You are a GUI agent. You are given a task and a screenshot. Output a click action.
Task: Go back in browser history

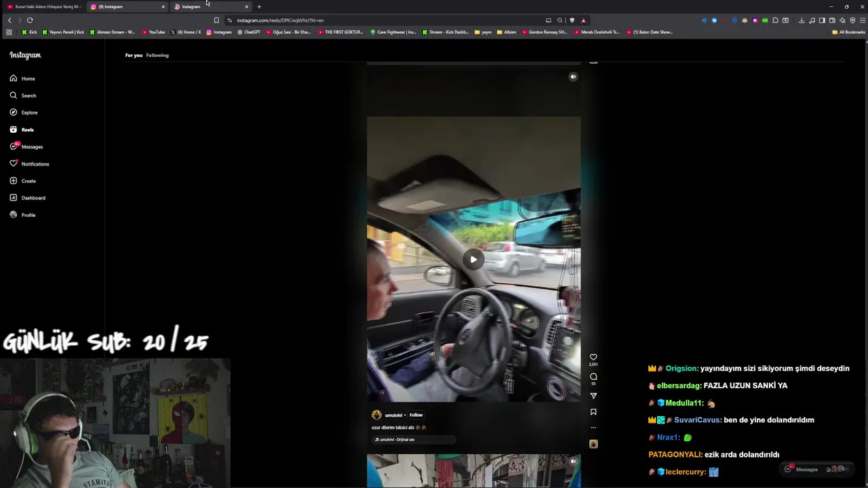coord(9,20)
